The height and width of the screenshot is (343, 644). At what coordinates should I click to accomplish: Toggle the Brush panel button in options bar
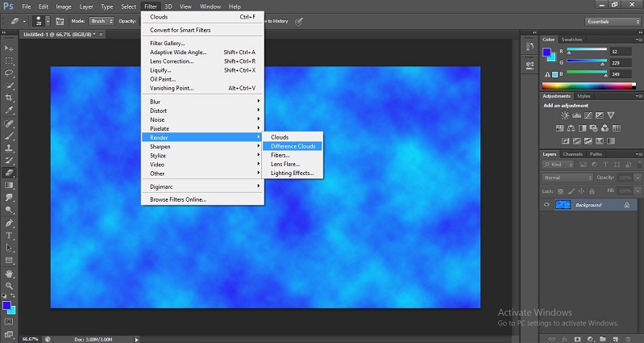tap(60, 21)
